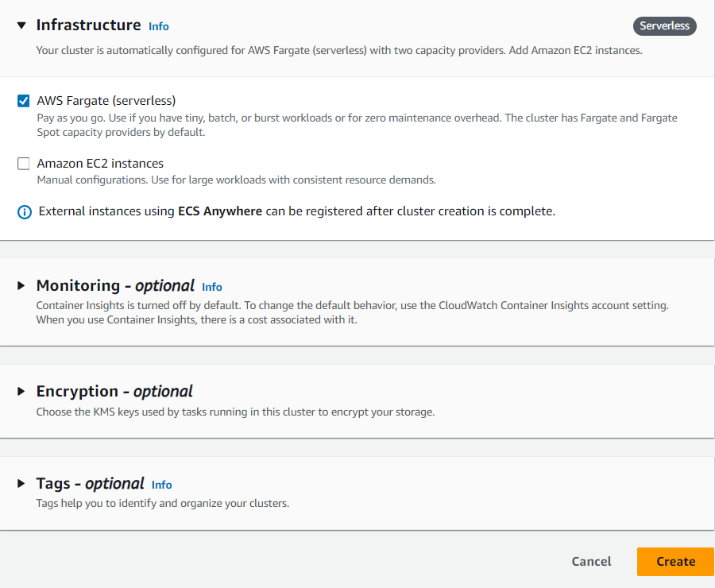Collapse the Infrastructure section arrow

(21, 25)
